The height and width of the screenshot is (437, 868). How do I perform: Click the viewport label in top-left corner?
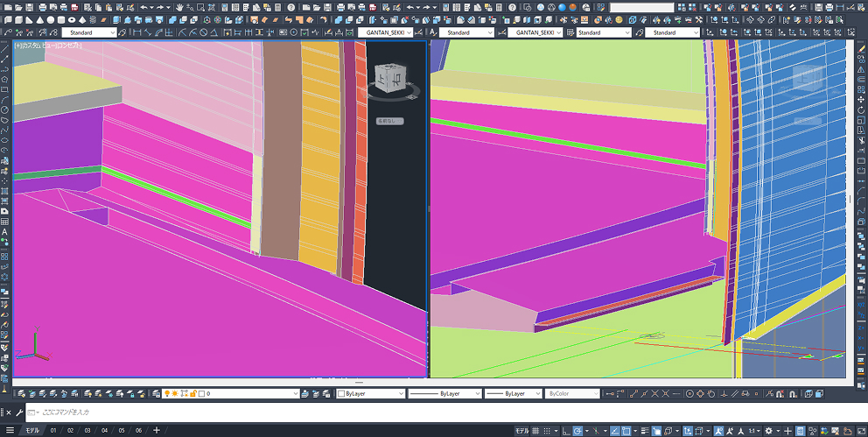pyautogui.click(x=48, y=46)
